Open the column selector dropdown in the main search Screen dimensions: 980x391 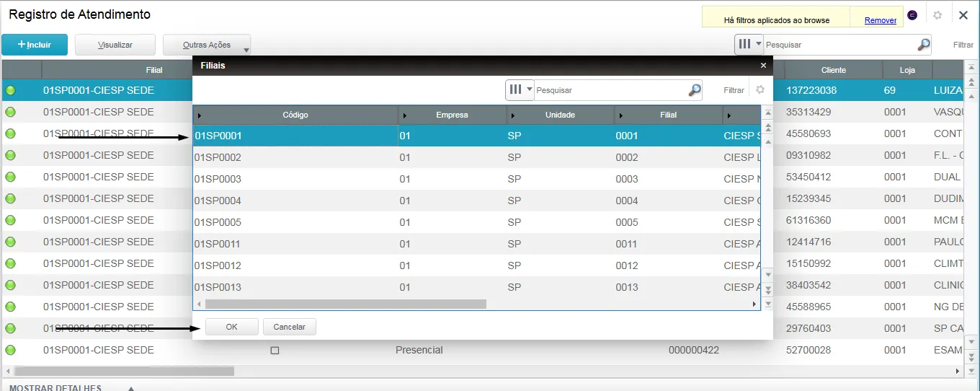(749, 45)
